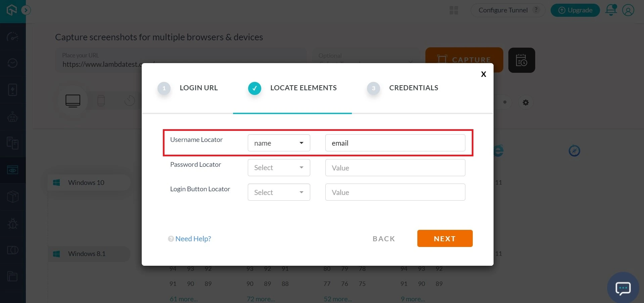The width and height of the screenshot is (644, 303).
Task: Click the Username Locator email field
Action: (x=395, y=143)
